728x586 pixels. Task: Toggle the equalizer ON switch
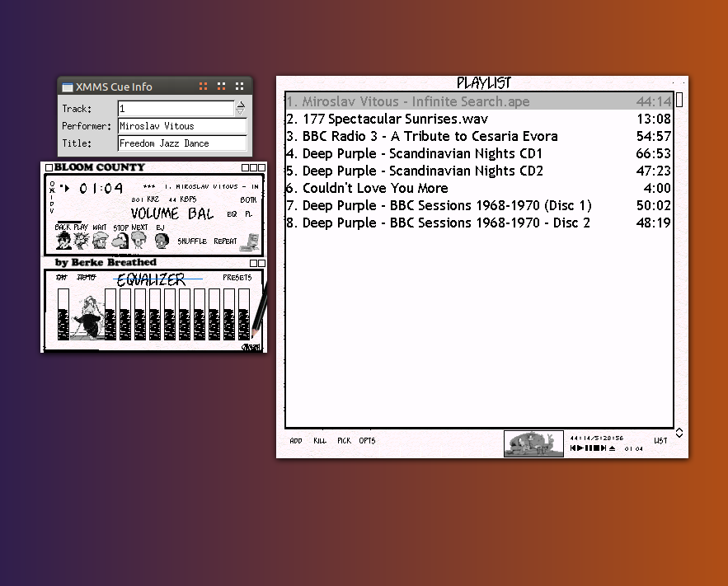pyautogui.click(x=61, y=278)
